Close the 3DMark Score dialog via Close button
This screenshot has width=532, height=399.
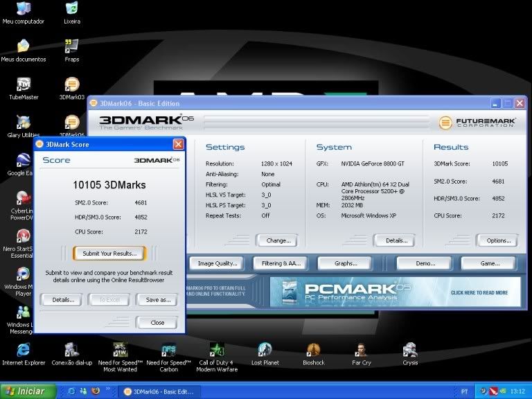(x=157, y=323)
